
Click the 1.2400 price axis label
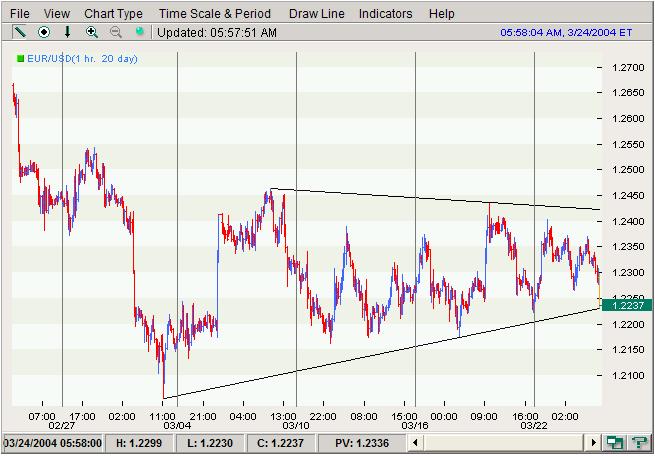tap(628, 221)
